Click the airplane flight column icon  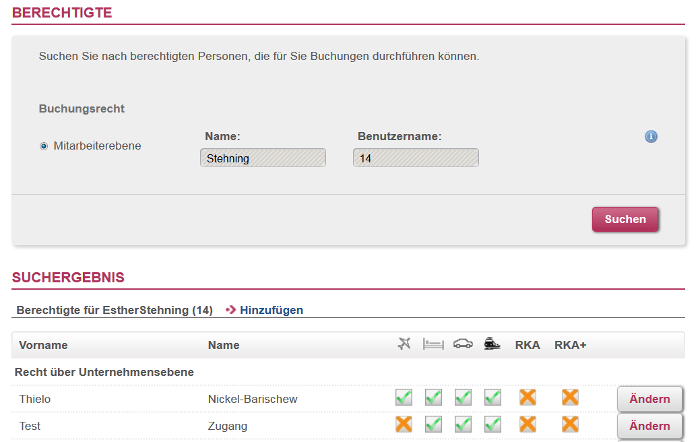click(x=404, y=344)
